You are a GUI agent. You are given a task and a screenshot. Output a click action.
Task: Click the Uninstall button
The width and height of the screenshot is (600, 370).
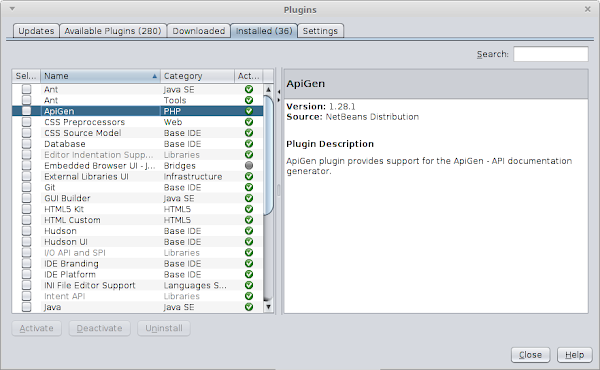164,328
